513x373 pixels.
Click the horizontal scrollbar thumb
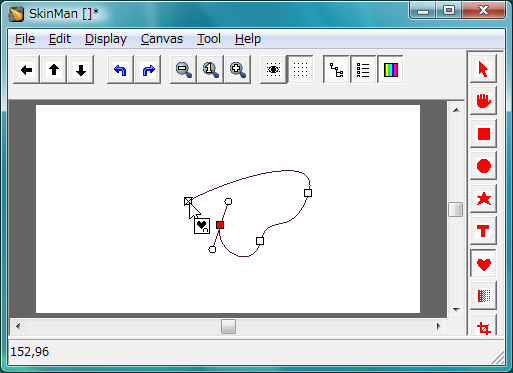point(228,326)
